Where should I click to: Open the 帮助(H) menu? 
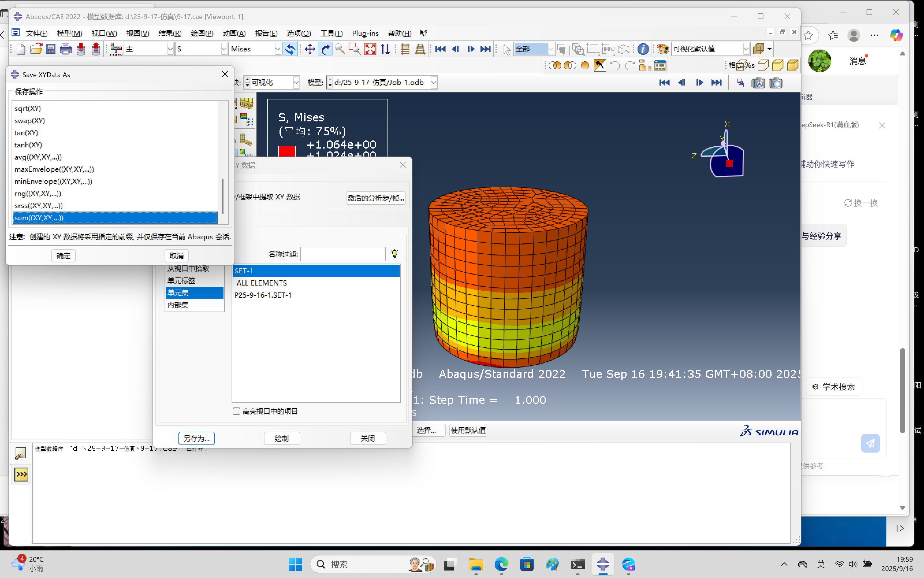[399, 33]
